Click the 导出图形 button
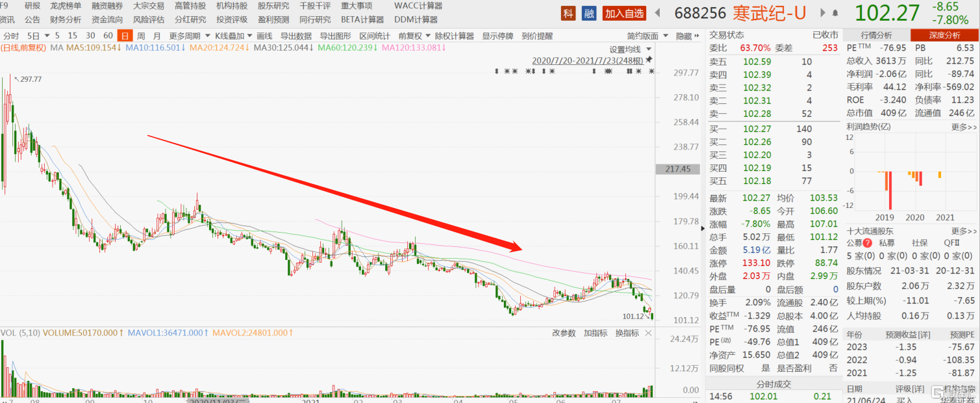980x403 pixels. 335,36
